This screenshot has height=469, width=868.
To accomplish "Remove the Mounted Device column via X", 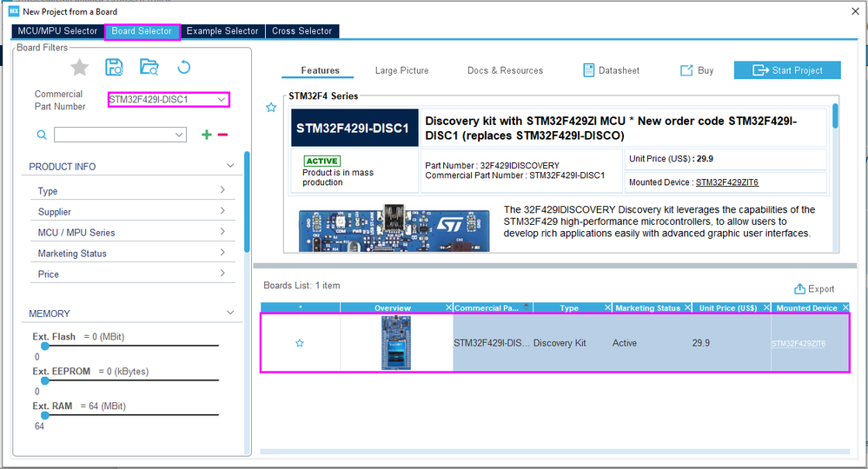I will point(845,307).
